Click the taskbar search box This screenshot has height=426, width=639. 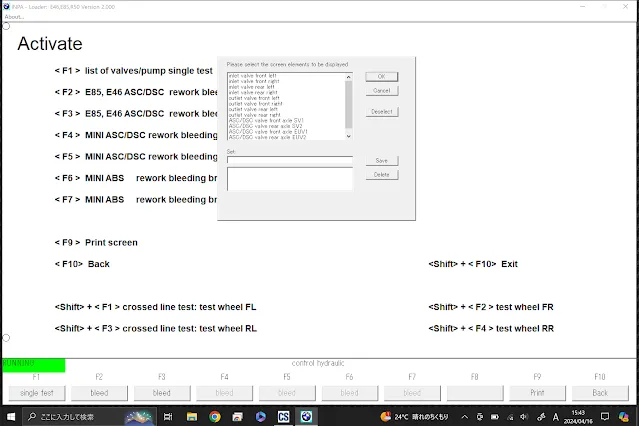coord(87,416)
